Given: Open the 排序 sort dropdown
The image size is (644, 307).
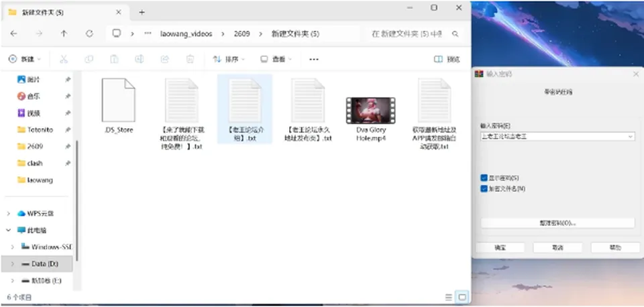Looking at the screenshot, I should (229, 59).
